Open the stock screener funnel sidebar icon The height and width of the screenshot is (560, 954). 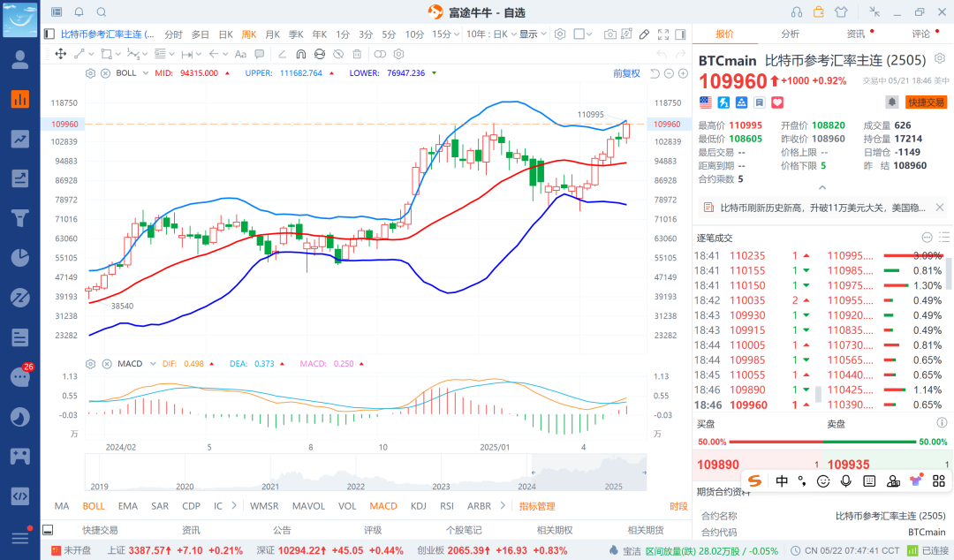pos(20,218)
